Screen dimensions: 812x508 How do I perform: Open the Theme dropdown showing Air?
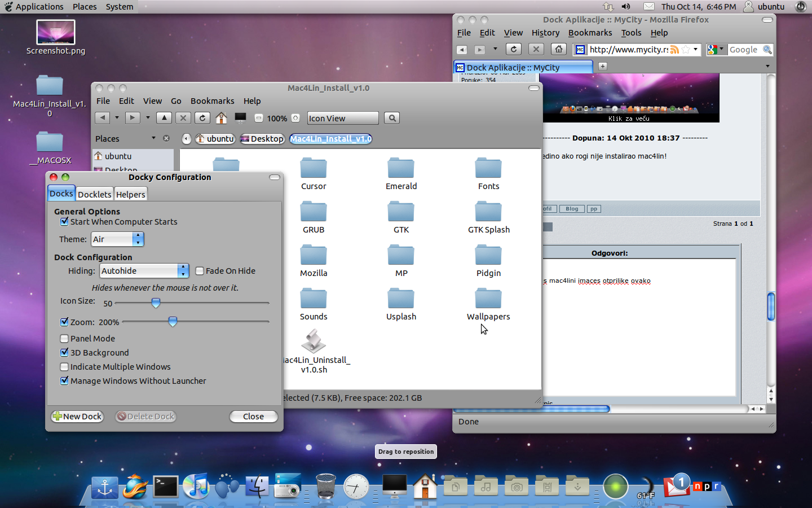(x=117, y=239)
